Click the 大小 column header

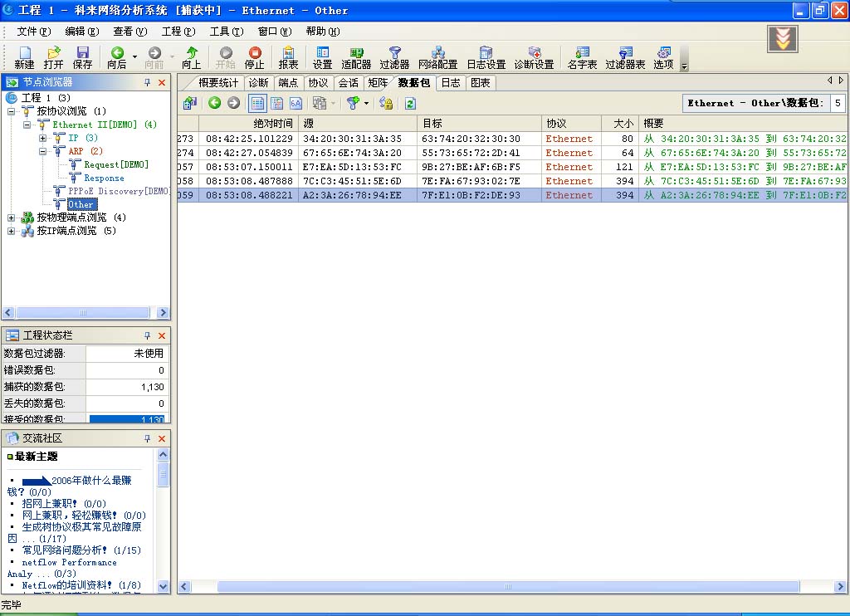click(623, 123)
